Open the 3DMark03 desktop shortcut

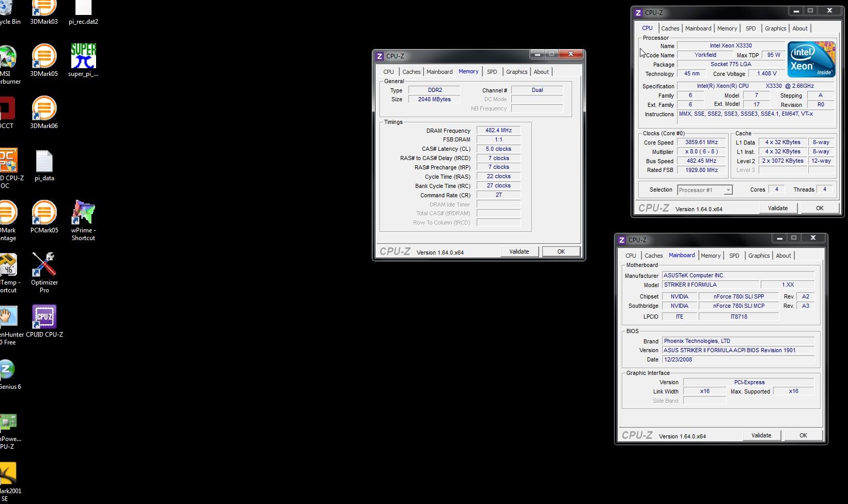44,12
